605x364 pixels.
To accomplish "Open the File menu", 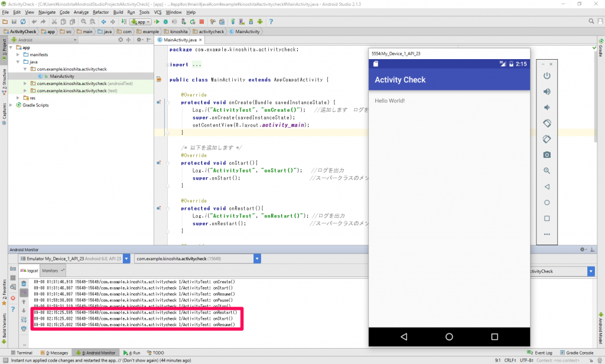I will click(5, 12).
